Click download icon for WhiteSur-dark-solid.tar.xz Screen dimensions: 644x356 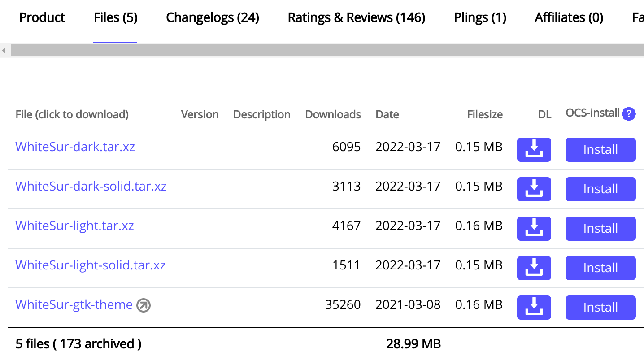point(534,189)
